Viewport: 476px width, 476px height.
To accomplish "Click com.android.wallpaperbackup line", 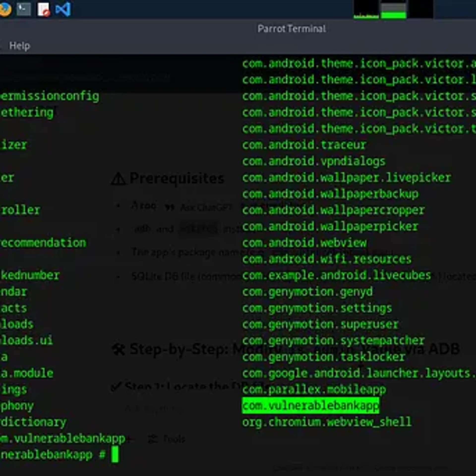I will tap(330, 194).
